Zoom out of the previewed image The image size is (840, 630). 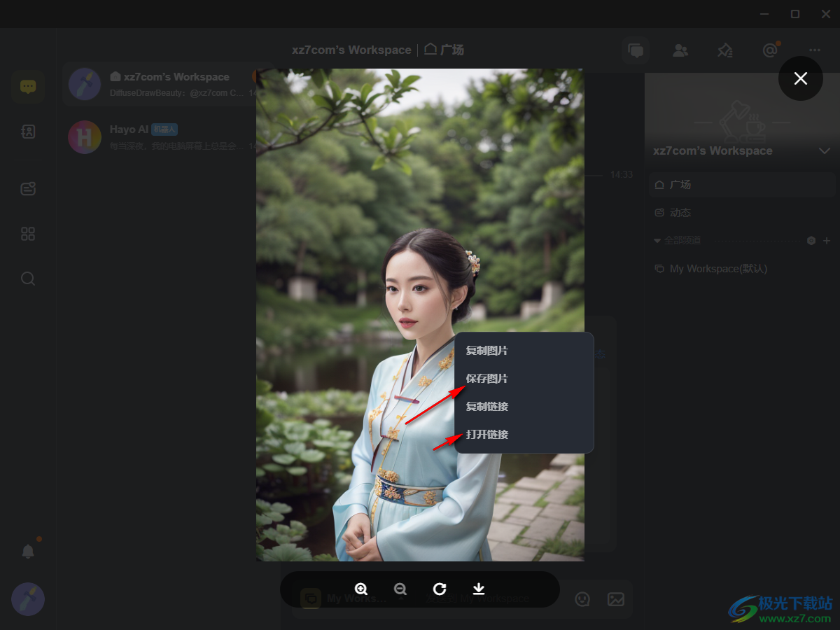pos(400,589)
